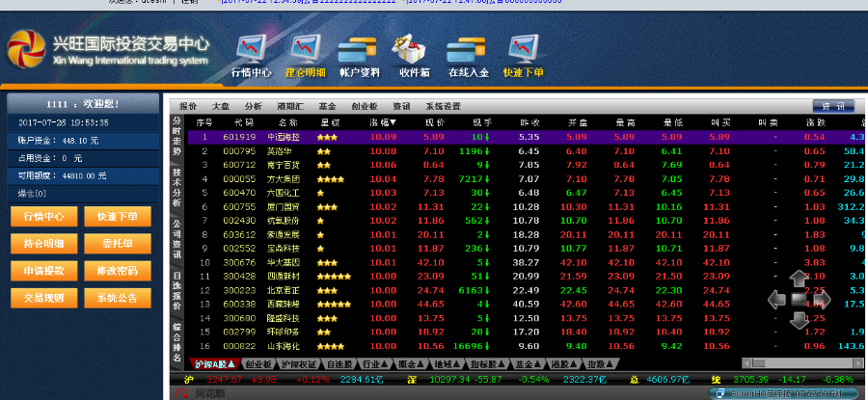This screenshot has height=400, width=868.
Task: Open the 报价 menu
Action: (188, 106)
